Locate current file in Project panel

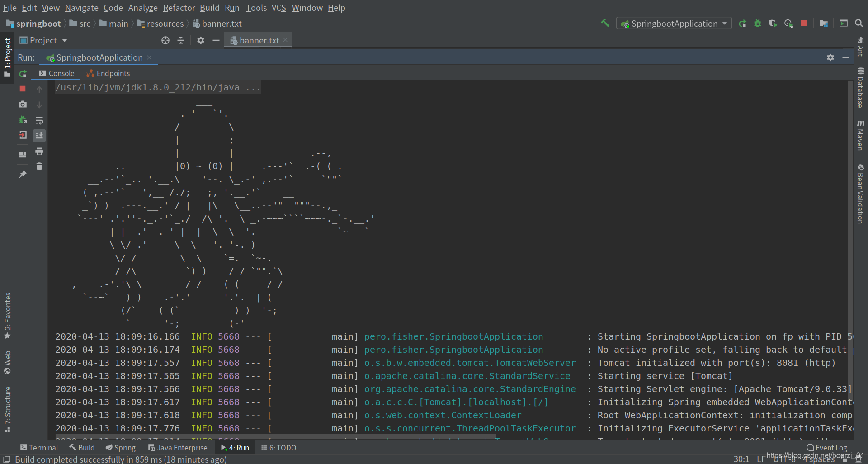165,40
